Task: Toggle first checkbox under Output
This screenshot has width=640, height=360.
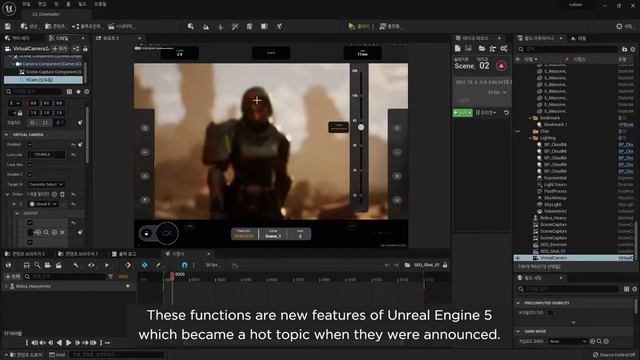Action: click(x=30, y=223)
